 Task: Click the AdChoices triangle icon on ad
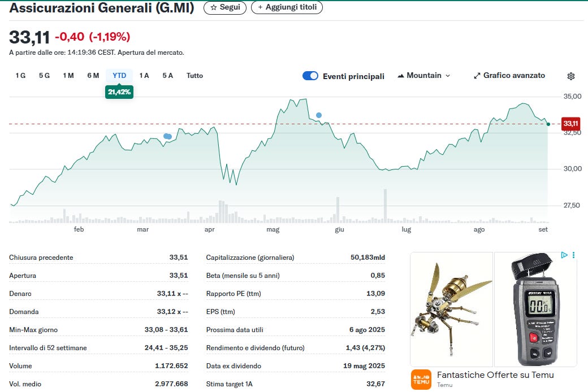(x=564, y=255)
